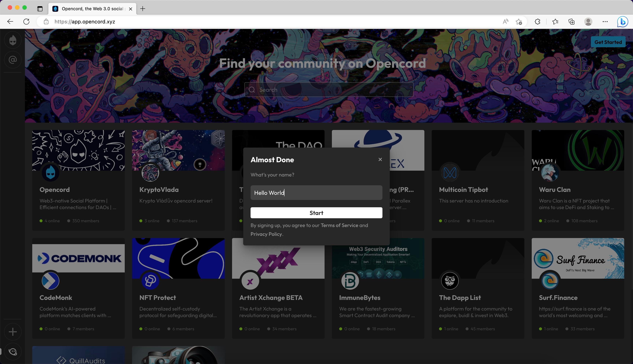The height and width of the screenshot is (364, 633).
Task: Go back with the browser back arrow
Action: tap(10, 21)
